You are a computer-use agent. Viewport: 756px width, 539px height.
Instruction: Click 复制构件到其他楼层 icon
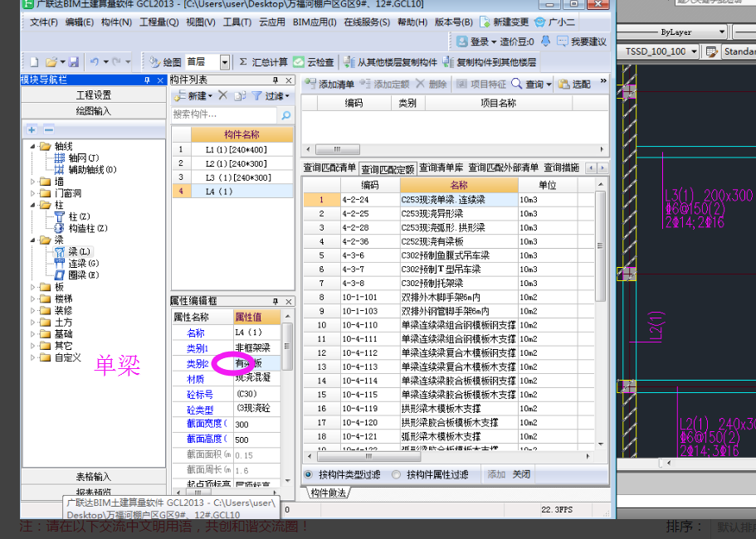pyautogui.click(x=448, y=61)
